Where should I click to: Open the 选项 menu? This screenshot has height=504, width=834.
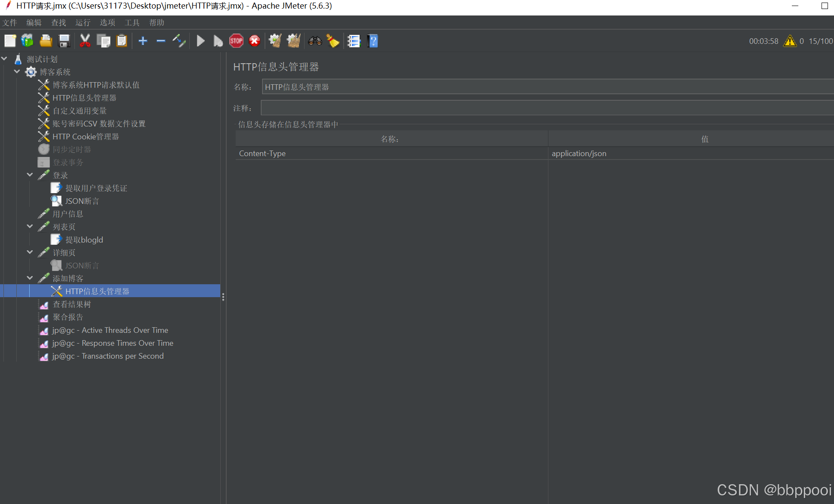107,23
